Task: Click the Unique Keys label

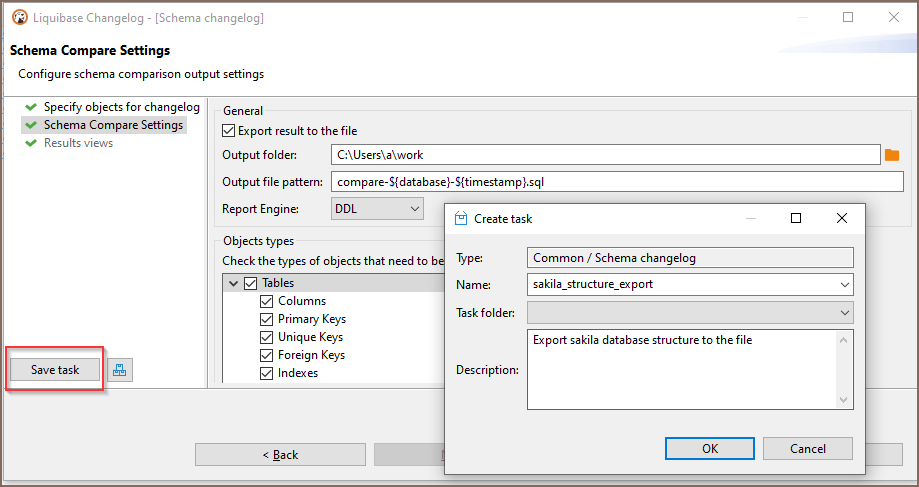Action: (x=311, y=338)
